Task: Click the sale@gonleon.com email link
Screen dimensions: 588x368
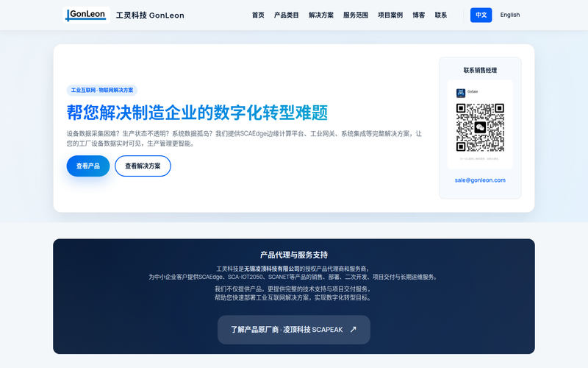Action: (480, 180)
